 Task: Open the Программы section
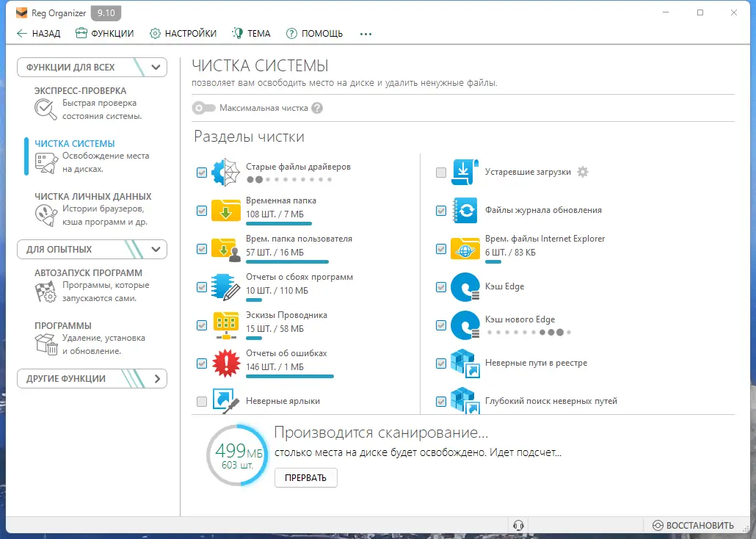click(x=90, y=338)
